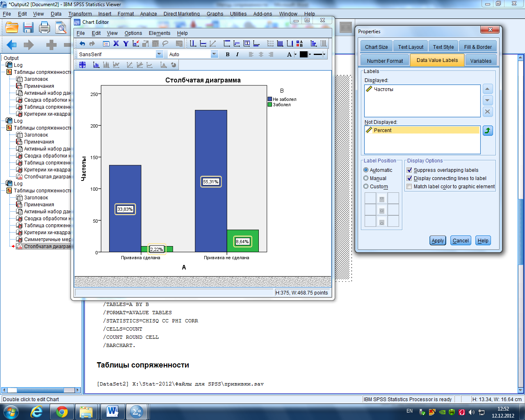Screen dimensions: 525x420
Task: Switch to Microsoft Word in taskbar
Action: (x=112, y=411)
